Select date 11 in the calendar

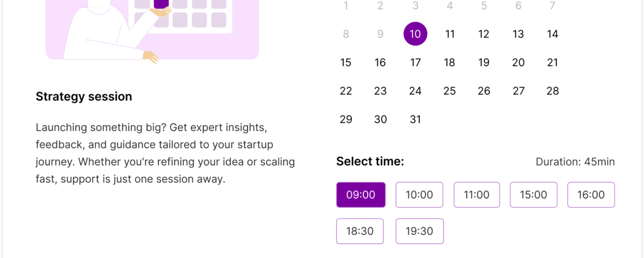click(450, 34)
